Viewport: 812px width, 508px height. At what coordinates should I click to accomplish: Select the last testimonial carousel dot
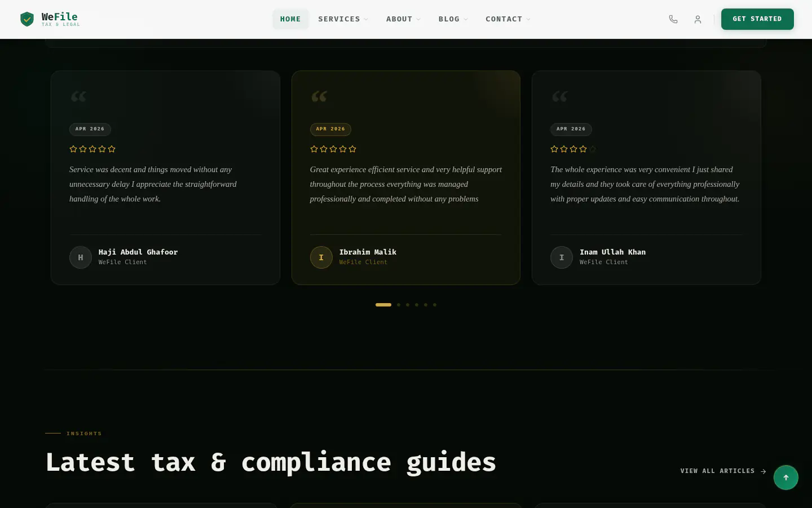point(435,305)
